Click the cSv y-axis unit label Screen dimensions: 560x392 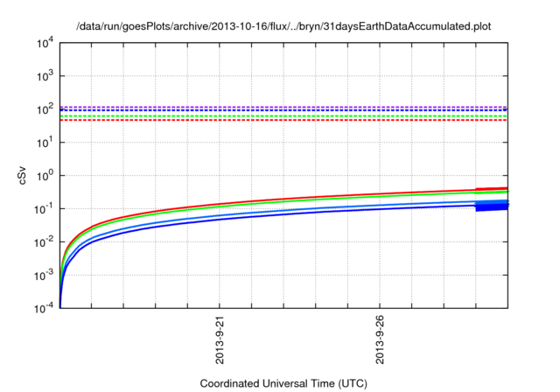[22, 175]
